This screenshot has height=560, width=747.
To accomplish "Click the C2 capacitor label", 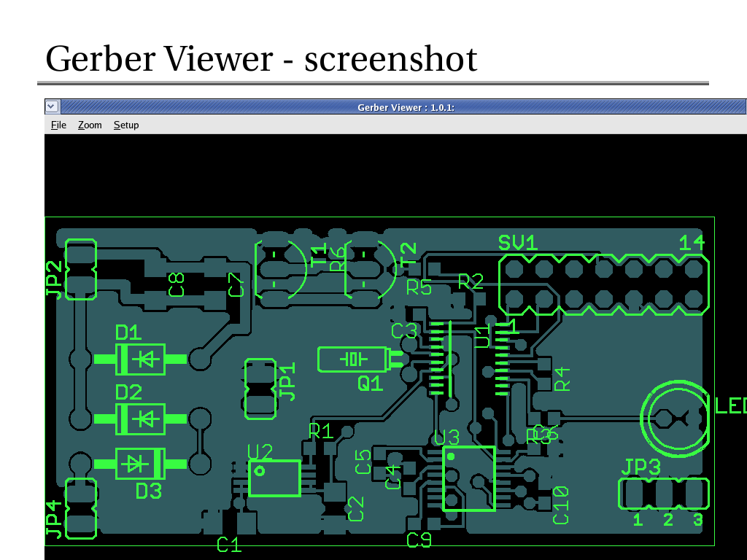I will (x=356, y=508).
